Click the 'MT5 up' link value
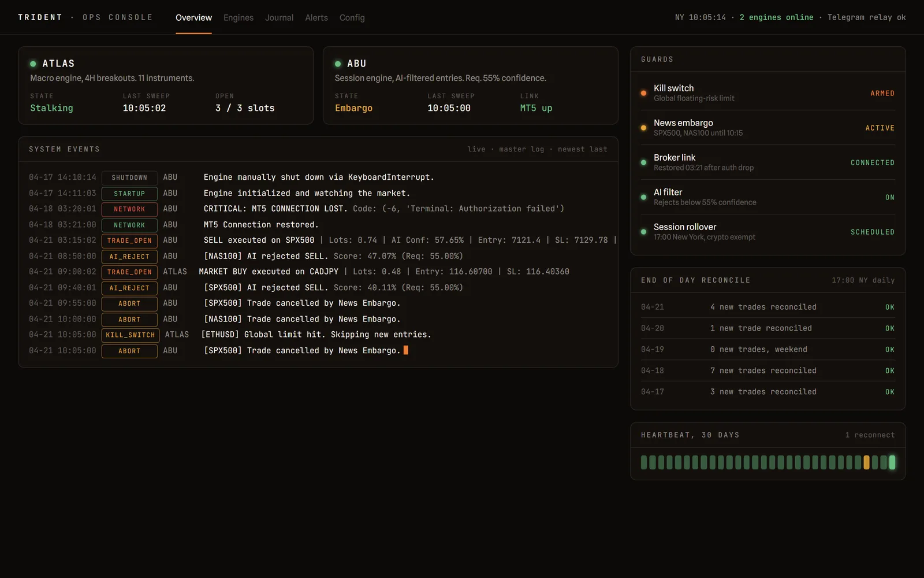 [x=536, y=108]
